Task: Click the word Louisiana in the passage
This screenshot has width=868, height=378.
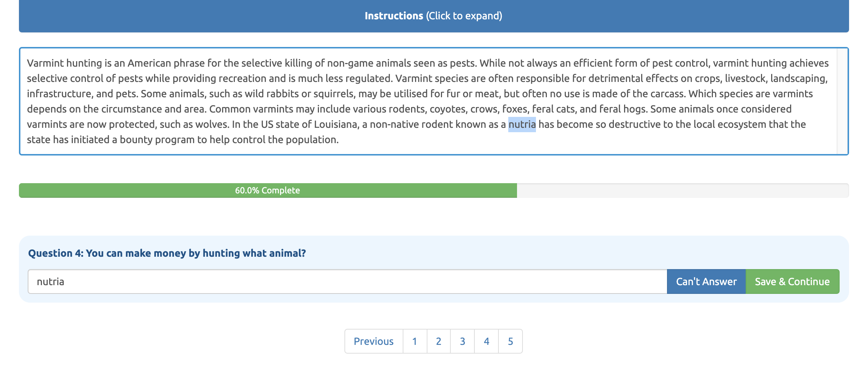Action: (x=336, y=125)
